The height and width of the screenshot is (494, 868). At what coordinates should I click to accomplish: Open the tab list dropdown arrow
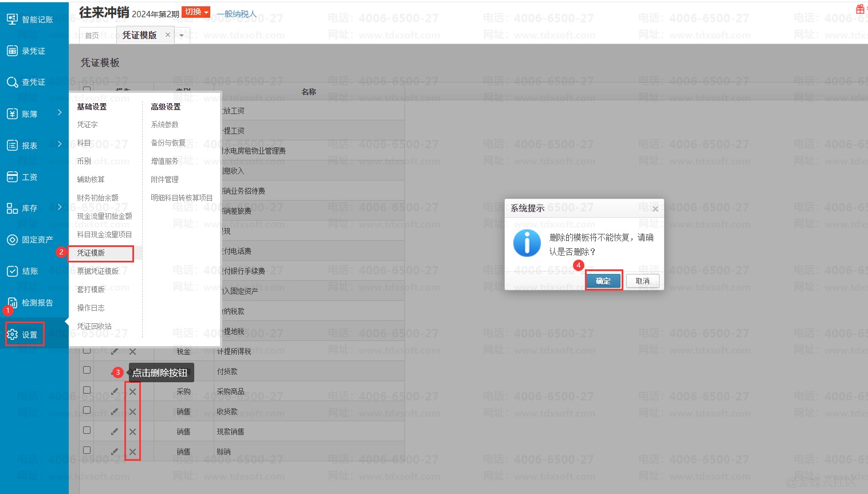[182, 36]
